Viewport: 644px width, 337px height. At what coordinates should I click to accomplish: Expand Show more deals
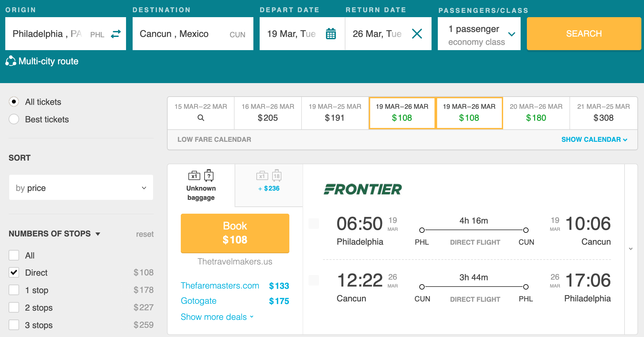(x=217, y=317)
